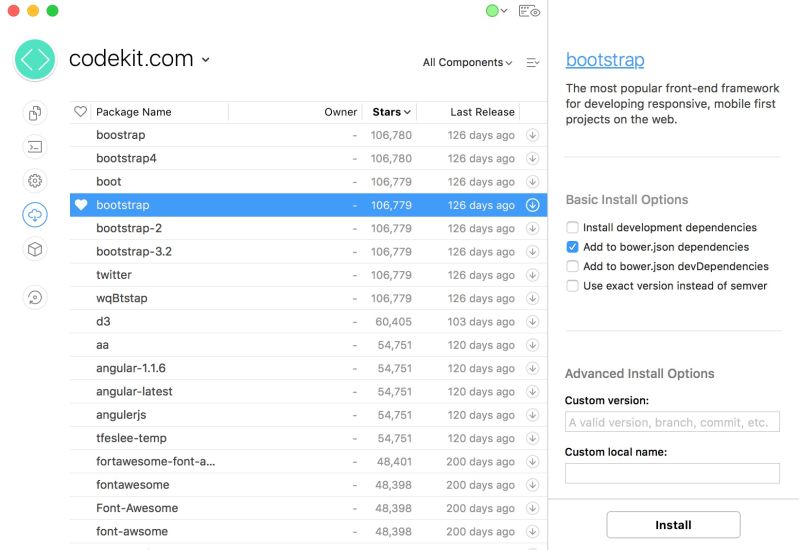
Task: Sort by Stars column header
Action: click(391, 112)
